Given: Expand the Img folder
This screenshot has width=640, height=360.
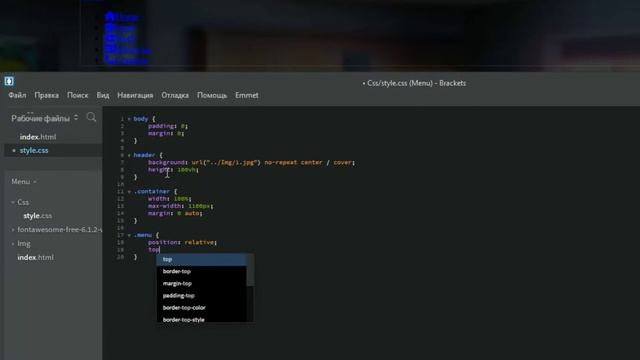Looking at the screenshot, I should tap(13, 244).
